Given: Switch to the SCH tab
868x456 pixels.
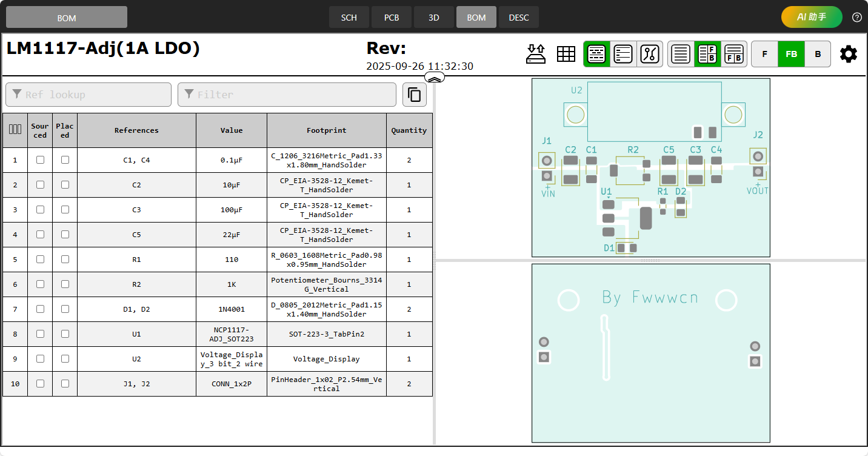Looking at the screenshot, I should [349, 18].
